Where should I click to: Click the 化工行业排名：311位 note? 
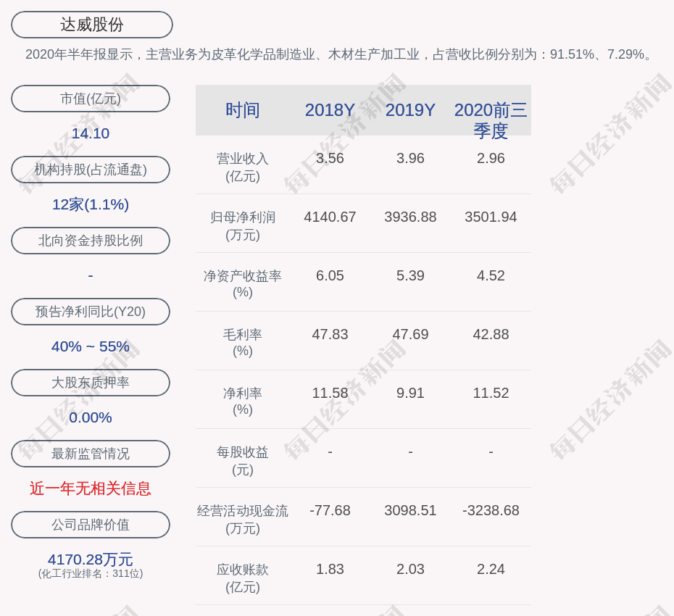tap(91, 574)
